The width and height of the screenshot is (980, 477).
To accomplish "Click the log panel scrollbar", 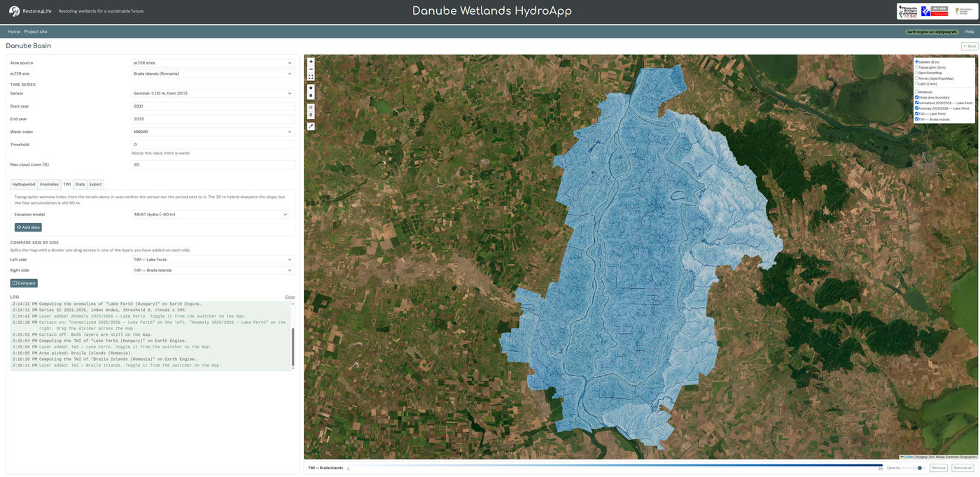I will pos(293,348).
